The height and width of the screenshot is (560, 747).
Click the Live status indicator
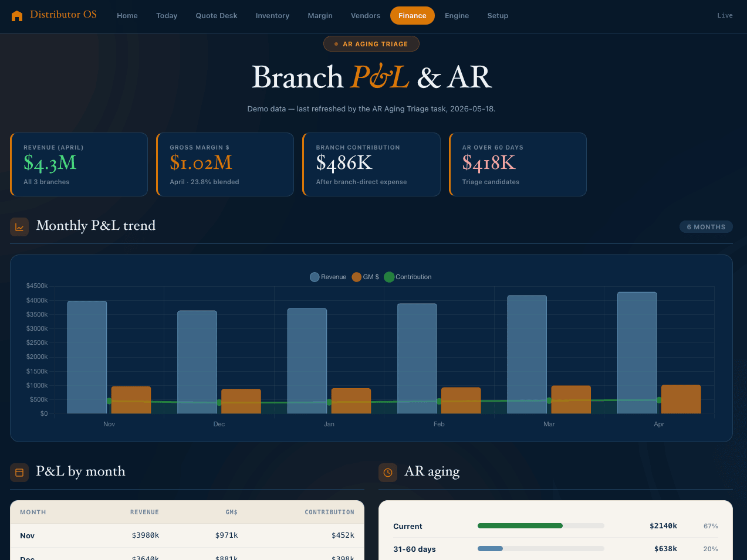725,16
